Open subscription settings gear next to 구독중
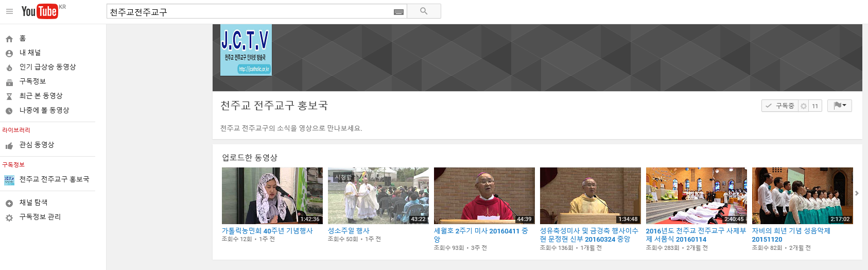Image resolution: width=868 pixels, height=270 pixels. pos(803,106)
